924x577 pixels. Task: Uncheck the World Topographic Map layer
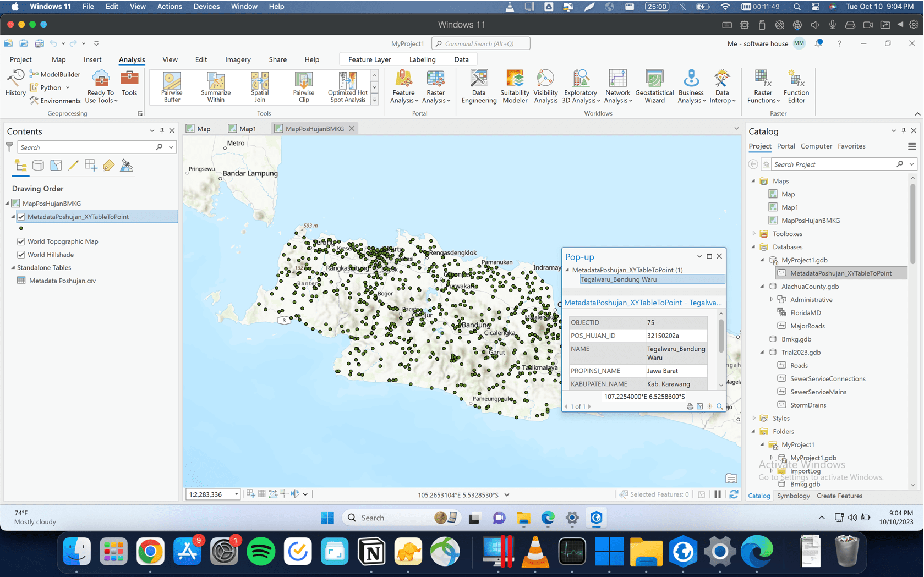[21, 241]
